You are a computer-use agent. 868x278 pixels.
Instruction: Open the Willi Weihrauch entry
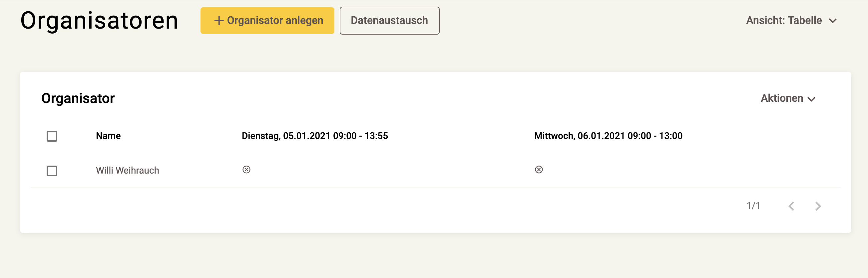tap(127, 171)
